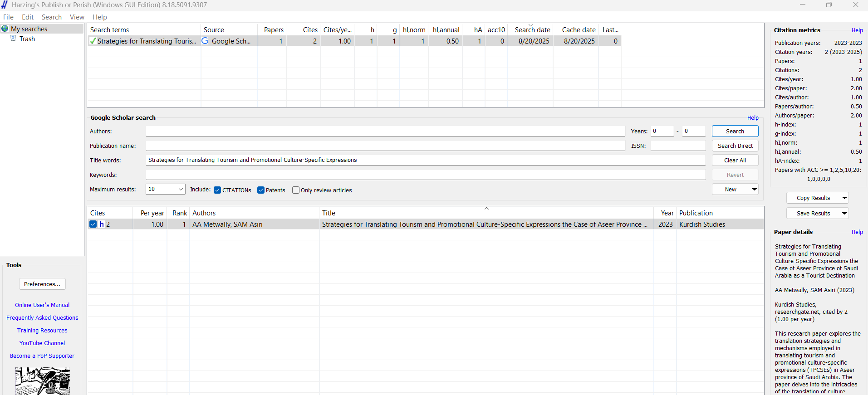This screenshot has height=395, width=868.
Task: Uncheck the Patents checkbox
Action: pos(261,190)
